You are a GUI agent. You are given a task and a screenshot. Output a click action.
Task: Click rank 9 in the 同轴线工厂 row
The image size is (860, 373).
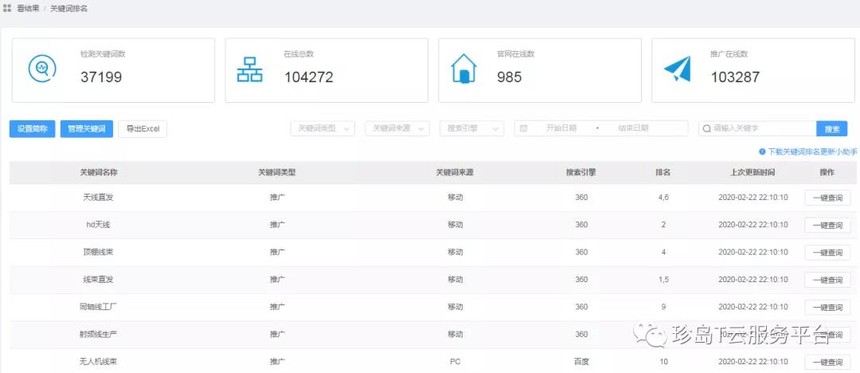pos(663,307)
